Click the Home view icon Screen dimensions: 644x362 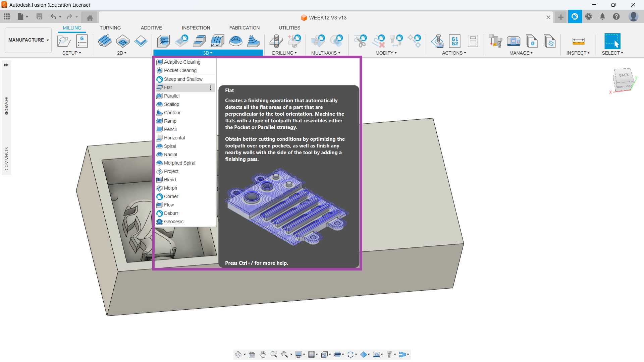(x=90, y=18)
